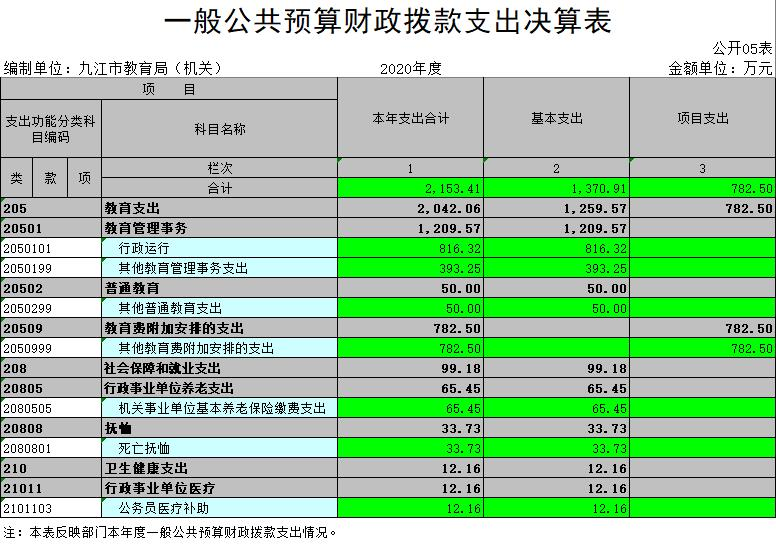
Task: Click the 支出功能分类科目编码 header cell
Action: [50, 129]
